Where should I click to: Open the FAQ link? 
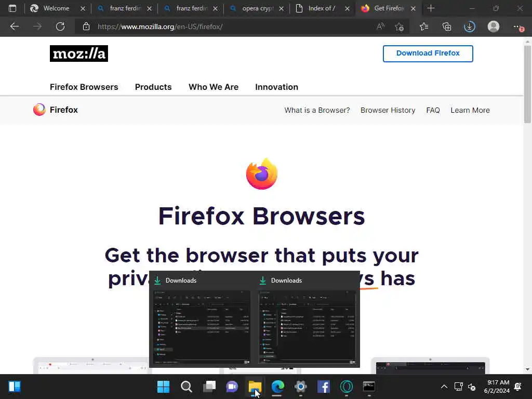pyautogui.click(x=433, y=110)
